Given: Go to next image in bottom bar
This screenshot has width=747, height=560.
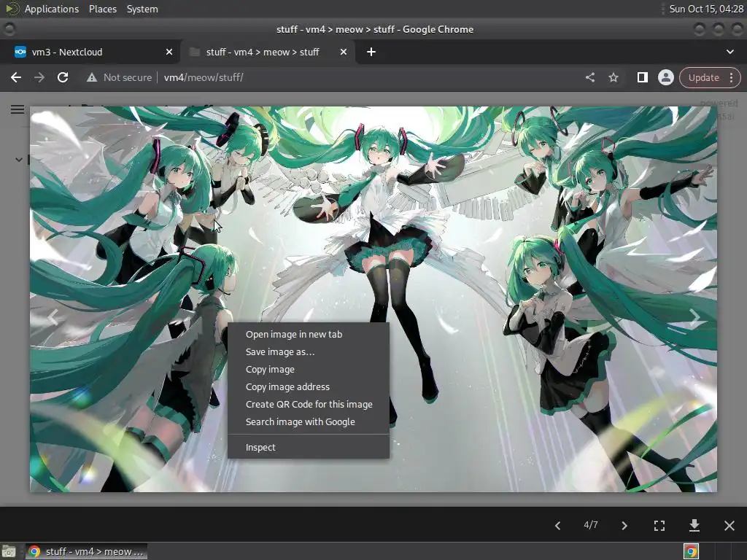Looking at the screenshot, I should point(624,525).
